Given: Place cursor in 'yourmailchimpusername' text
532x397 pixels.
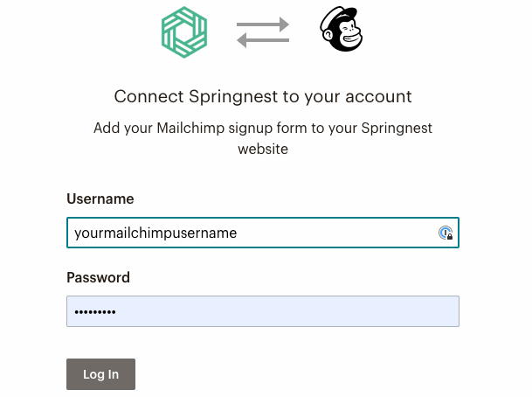Looking at the screenshot, I should tap(155, 233).
